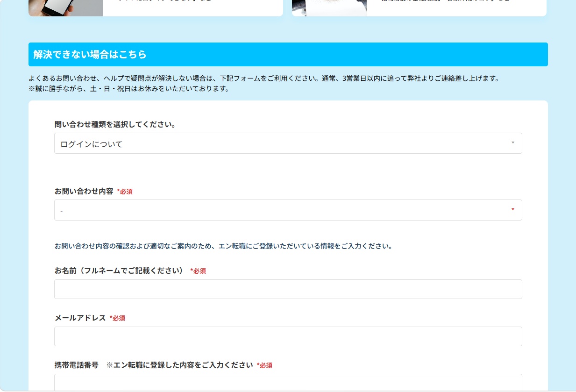This screenshot has width=576, height=392.
Task: Click the smartphone photo card thumbnail
Action: point(66,8)
